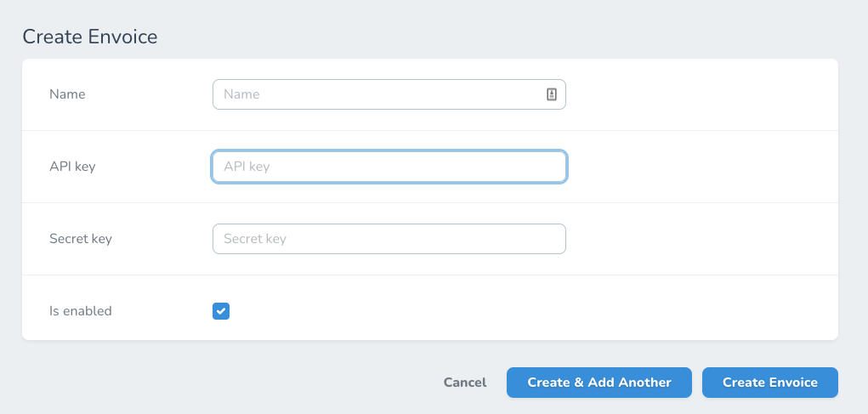Click the Is enabled label text
Viewport: 868px width, 414px height.
point(81,311)
